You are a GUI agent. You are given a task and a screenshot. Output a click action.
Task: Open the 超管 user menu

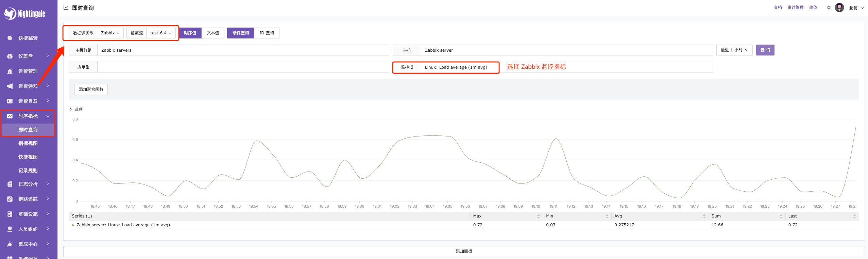[x=856, y=8]
